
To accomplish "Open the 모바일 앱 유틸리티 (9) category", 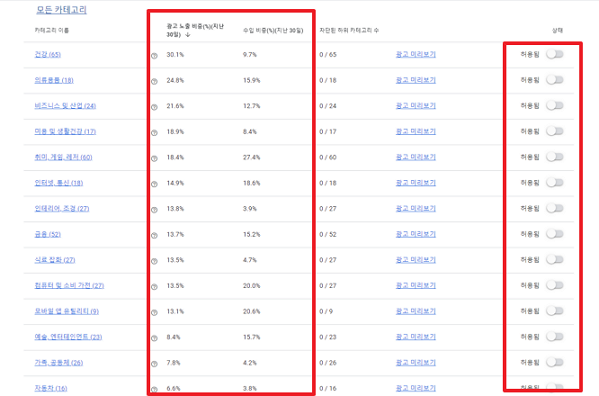I will (x=67, y=311).
